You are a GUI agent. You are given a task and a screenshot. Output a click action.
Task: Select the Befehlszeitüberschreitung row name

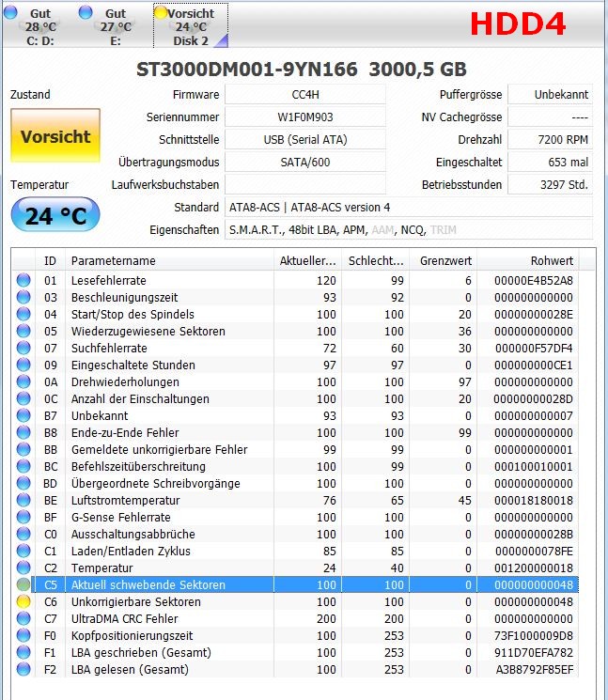[x=138, y=467]
